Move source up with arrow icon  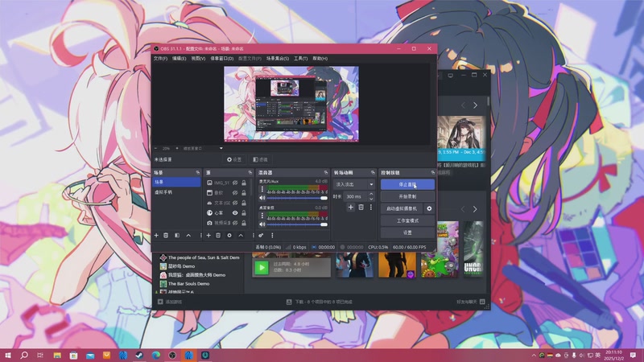(241, 236)
